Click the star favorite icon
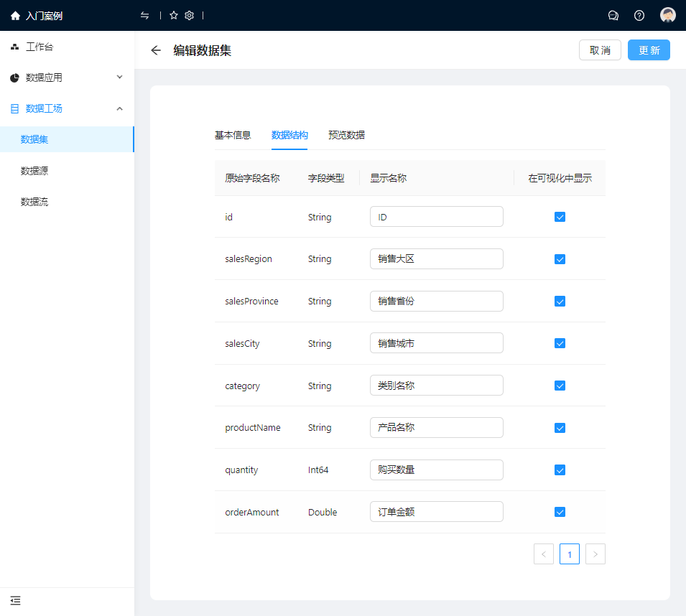This screenshot has height=616, width=686. [x=174, y=16]
